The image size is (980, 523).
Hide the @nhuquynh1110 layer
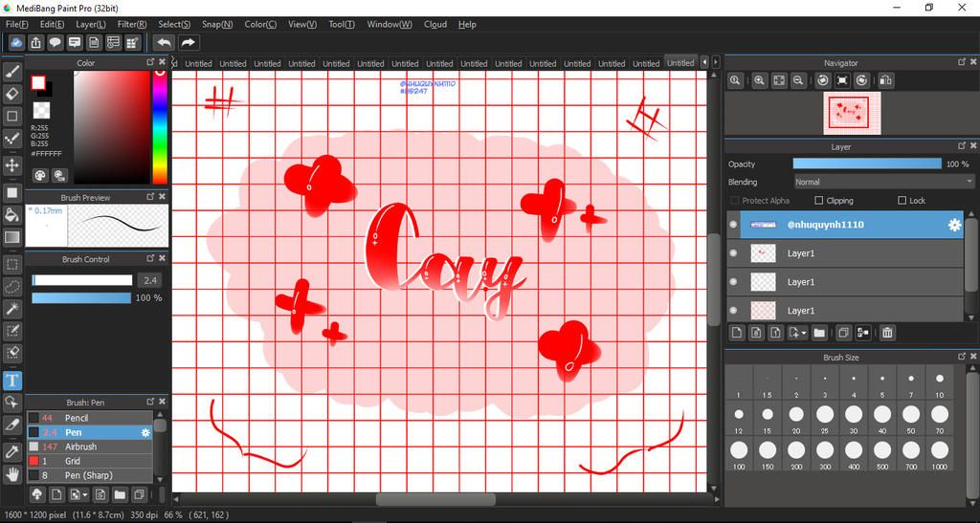[733, 225]
